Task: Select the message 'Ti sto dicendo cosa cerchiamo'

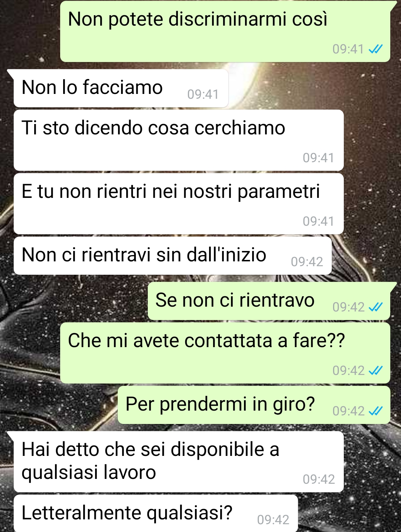Action: tap(179, 140)
